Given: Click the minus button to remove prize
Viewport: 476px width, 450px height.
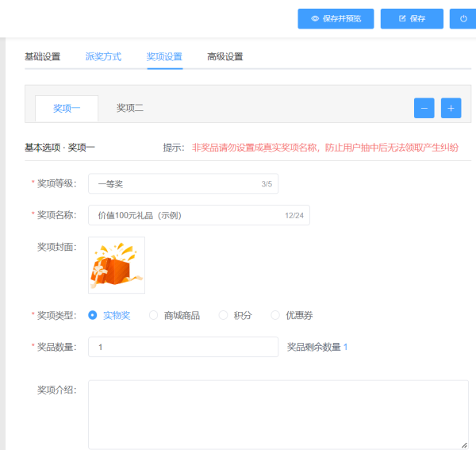Looking at the screenshot, I should click(424, 108).
